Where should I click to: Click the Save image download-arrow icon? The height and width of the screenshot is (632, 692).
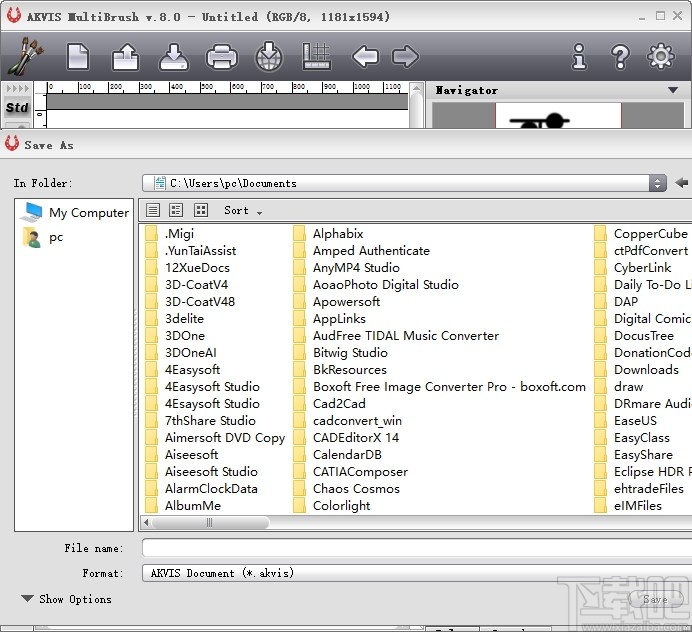[x=173, y=56]
